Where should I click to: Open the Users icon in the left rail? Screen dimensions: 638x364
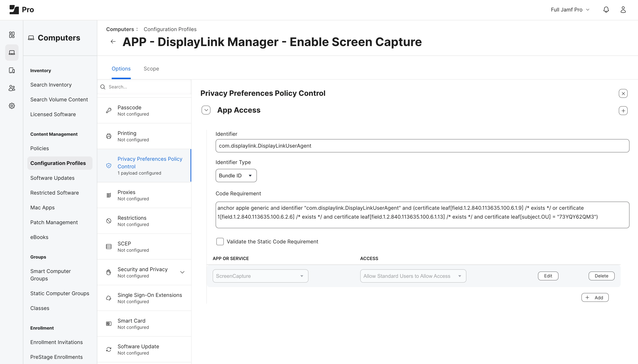tap(12, 88)
